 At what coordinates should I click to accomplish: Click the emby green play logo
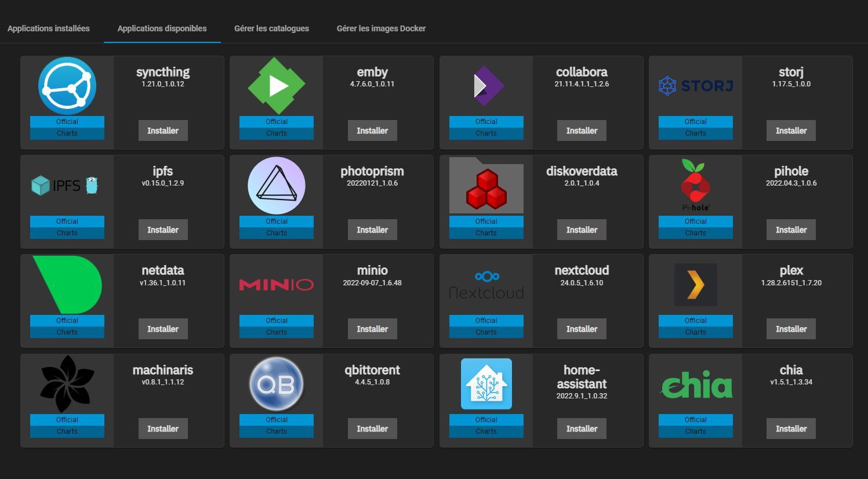pyautogui.click(x=277, y=86)
